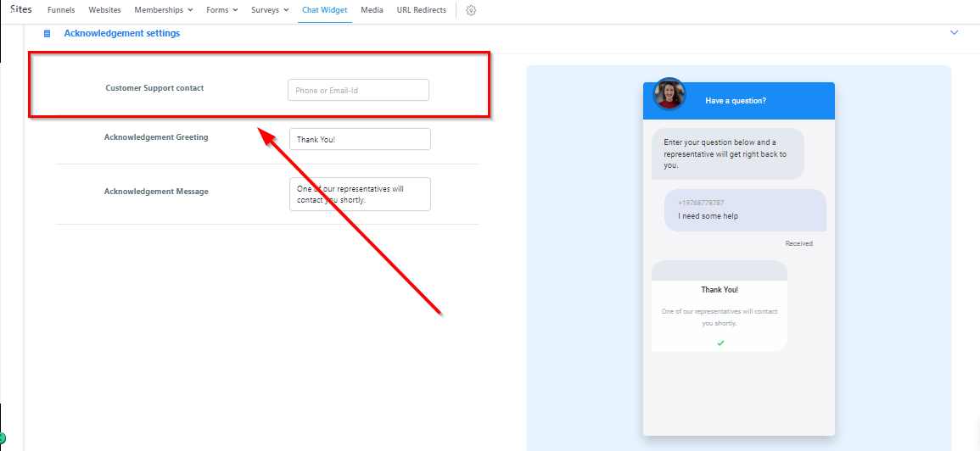Click the Customer Support contact field
980x451 pixels.
[358, 90]
